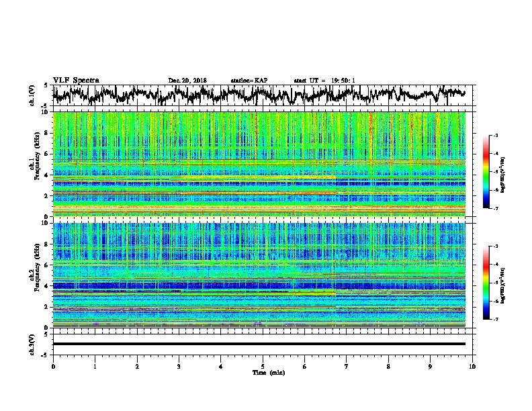Click the ch.1 spectrogram color scale bar
This screenshot has width=532, height=411.
(486, 172)
